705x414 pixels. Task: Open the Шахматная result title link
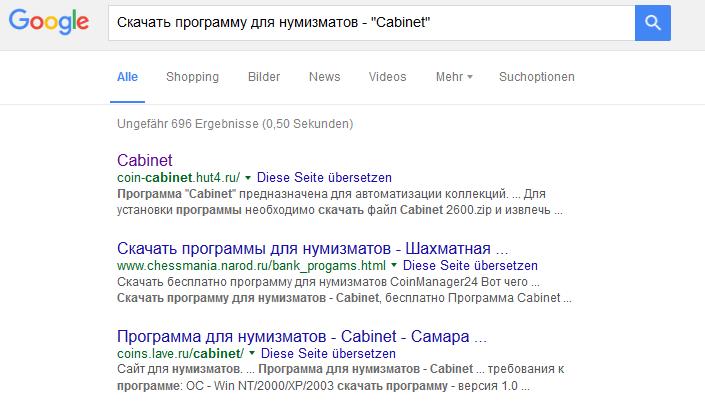click(312, 248)
